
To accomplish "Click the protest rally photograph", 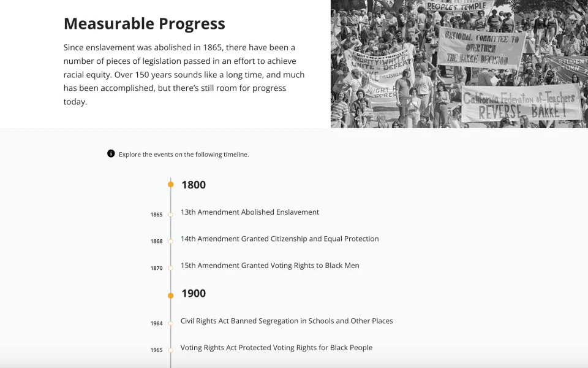I will pos(459,64).
